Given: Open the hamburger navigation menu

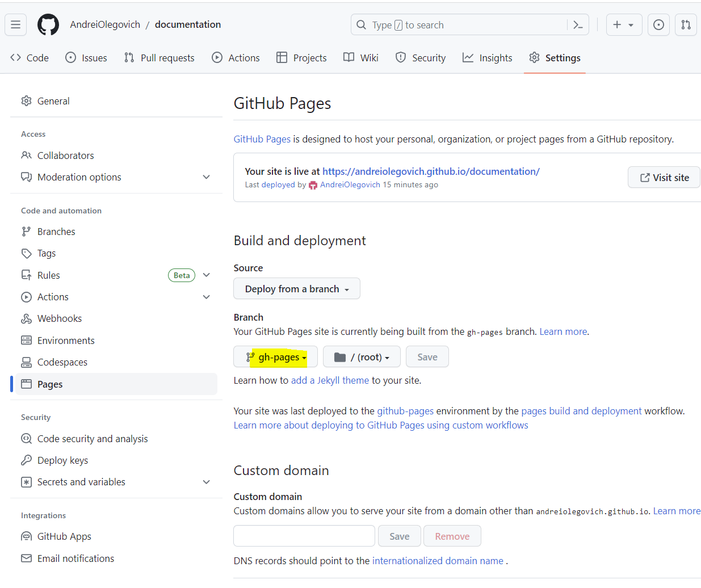Looking at the screenshot, I should coord(15,24).
